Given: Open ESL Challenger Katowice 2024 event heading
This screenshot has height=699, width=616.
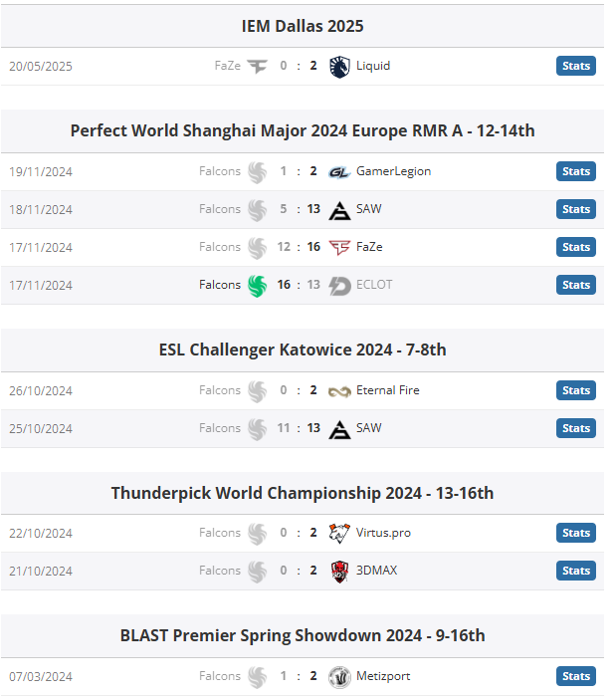Looking at the screenshot, I should 303,349.
